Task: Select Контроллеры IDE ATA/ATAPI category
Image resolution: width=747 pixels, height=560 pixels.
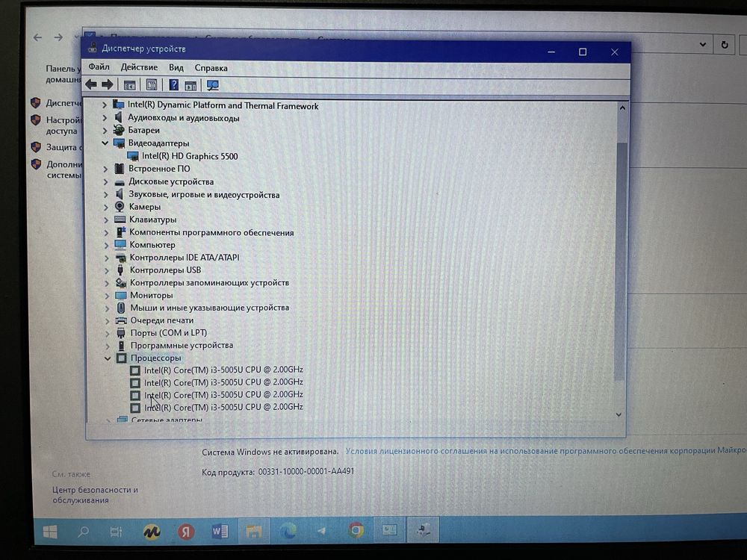Action: click(x=185, y=257)
